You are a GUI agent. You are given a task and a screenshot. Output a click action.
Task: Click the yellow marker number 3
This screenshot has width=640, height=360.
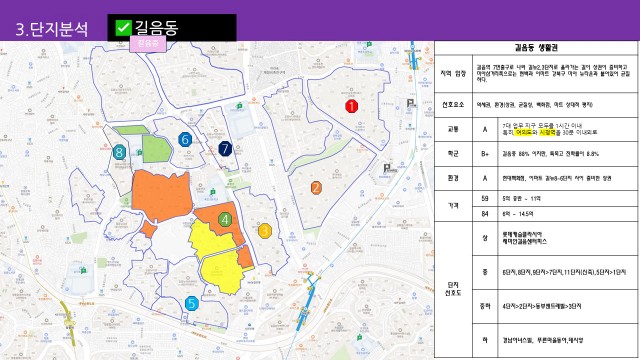point(264,231)
